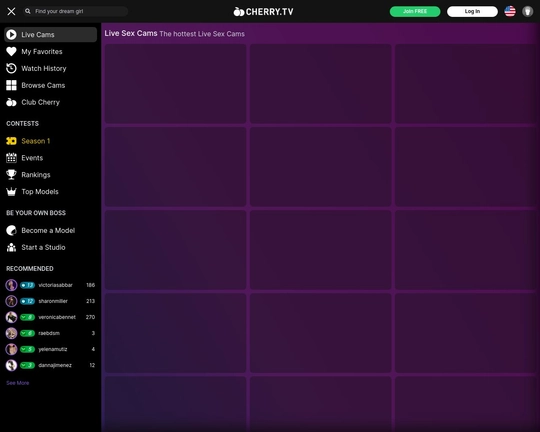This screenshot has height=432, width=540.
Task: Click the green level badge beside dannajimenez
Action: pyautogui.click(x=27, y=365)
